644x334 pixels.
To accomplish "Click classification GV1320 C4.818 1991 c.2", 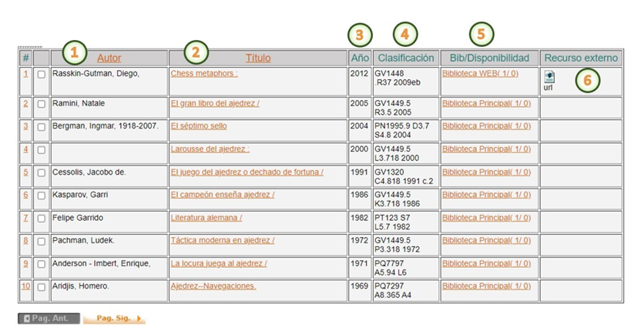I will [x=404, y=176].
